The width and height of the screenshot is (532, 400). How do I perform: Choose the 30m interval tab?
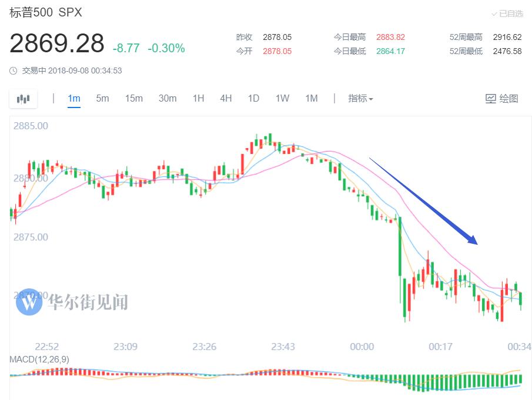pyautogui.click(x=168, y=99)
